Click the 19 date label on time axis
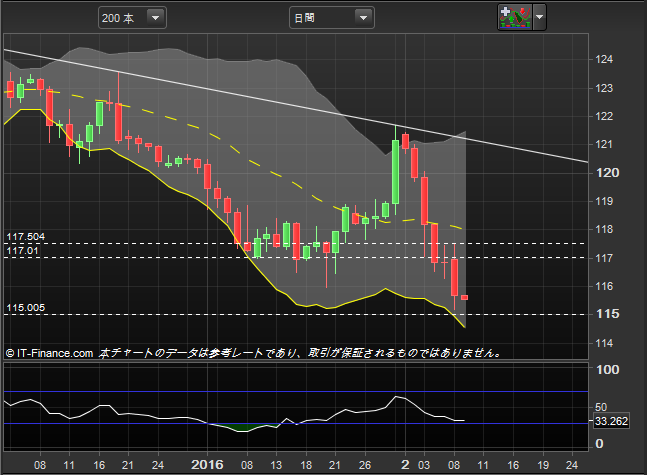The image size is (647, 475). pyautogui.click(x=543, y=465)
